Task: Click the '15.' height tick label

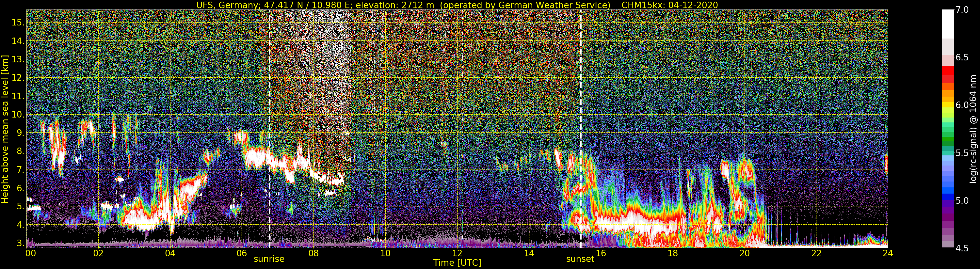Action: click(18, 23)
